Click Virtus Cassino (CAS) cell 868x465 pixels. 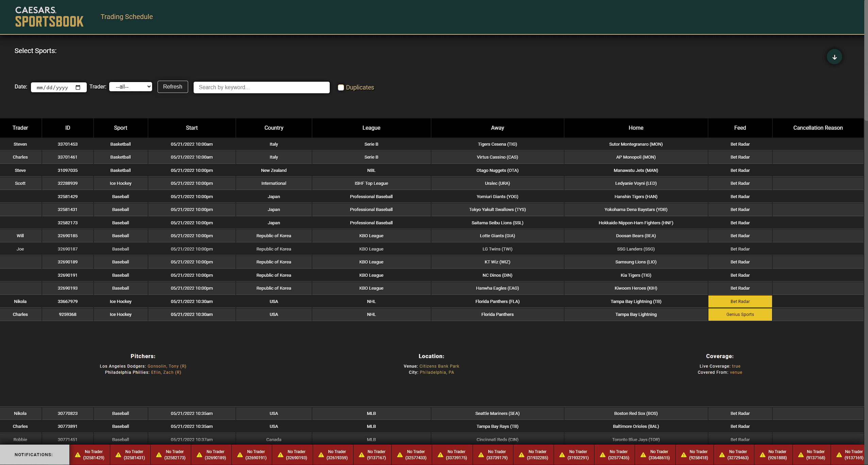[497, 157]
